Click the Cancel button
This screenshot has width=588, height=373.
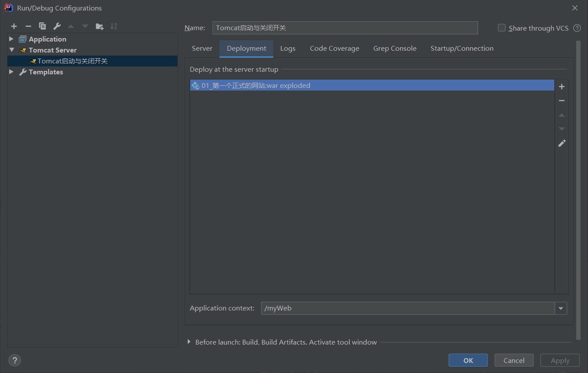point(514,360)
